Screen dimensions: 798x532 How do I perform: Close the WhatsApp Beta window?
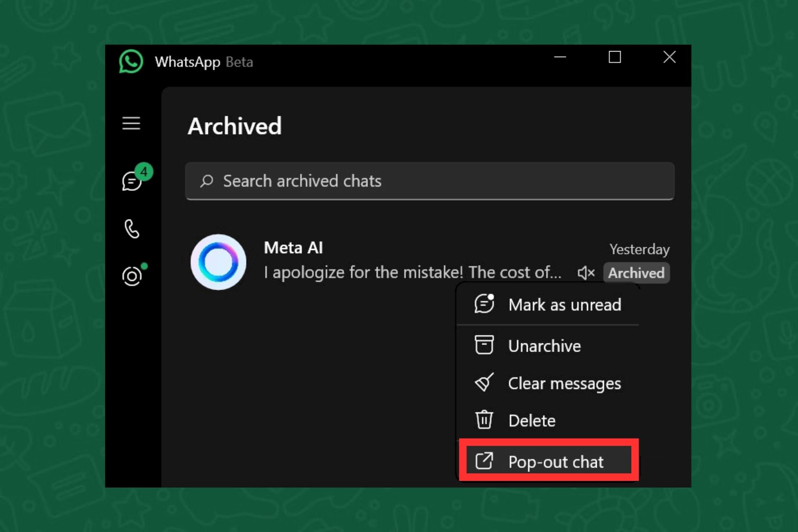pos(669,57)
